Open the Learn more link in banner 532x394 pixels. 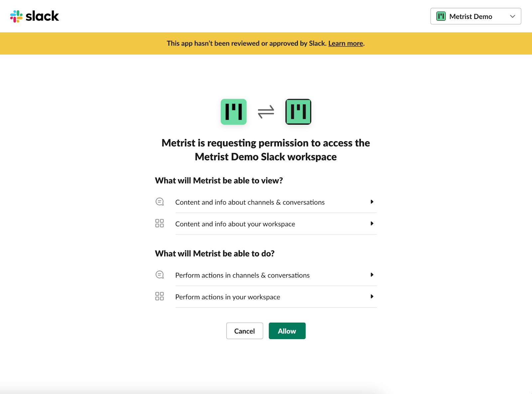coord(345,43)
